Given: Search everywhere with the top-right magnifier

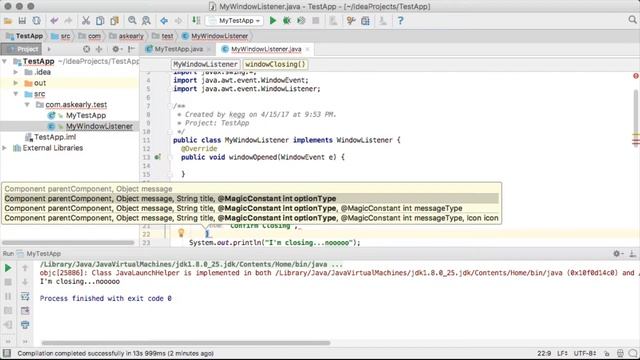Looking at the screenshot, I should 632,20.
